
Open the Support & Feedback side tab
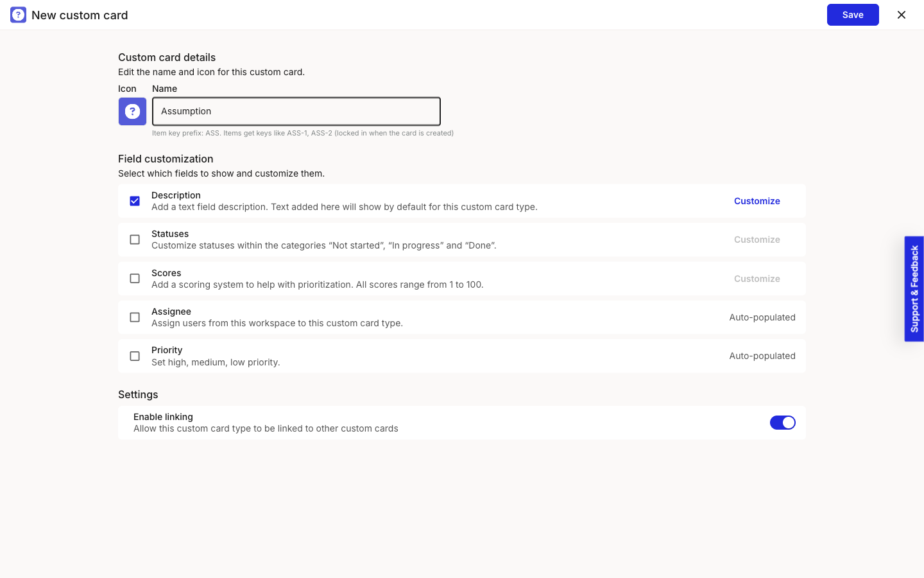914,289
